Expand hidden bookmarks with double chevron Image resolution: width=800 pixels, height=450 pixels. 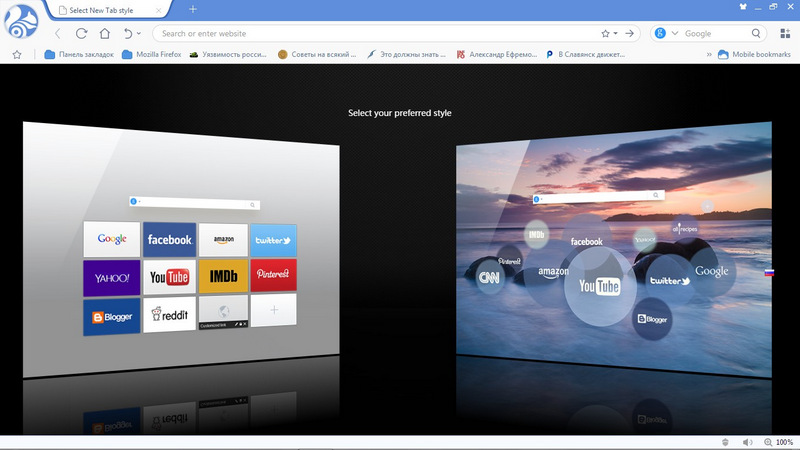coord(709,55)
